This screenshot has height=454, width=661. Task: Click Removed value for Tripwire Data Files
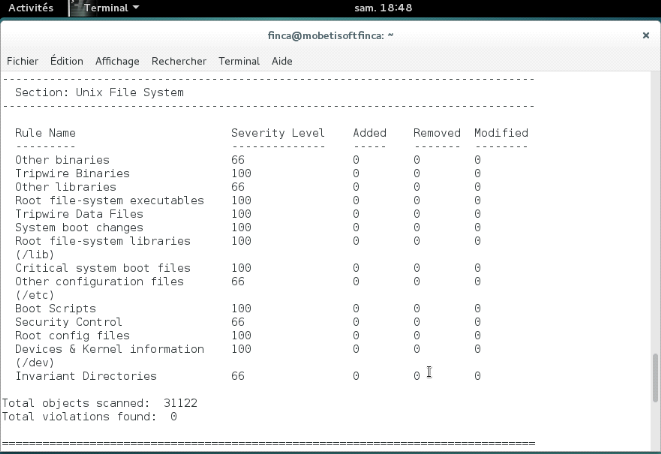[x=416, y=214]
